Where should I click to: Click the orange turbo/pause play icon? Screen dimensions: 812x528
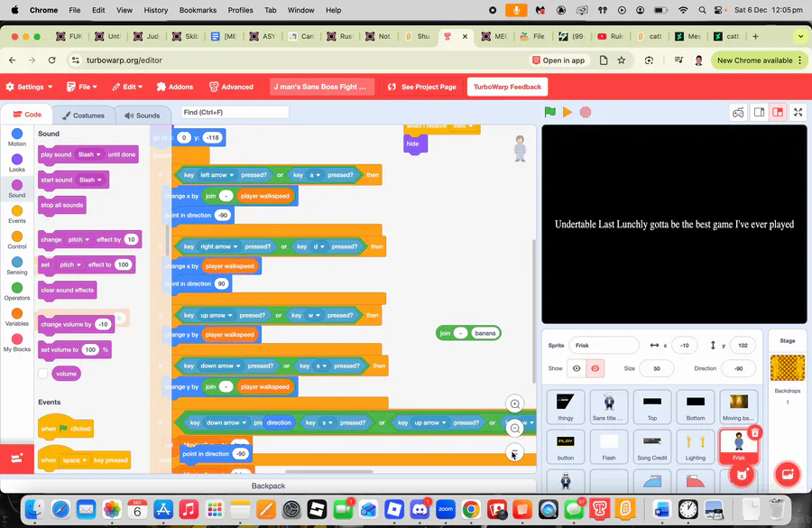click(x=567, y=112)
